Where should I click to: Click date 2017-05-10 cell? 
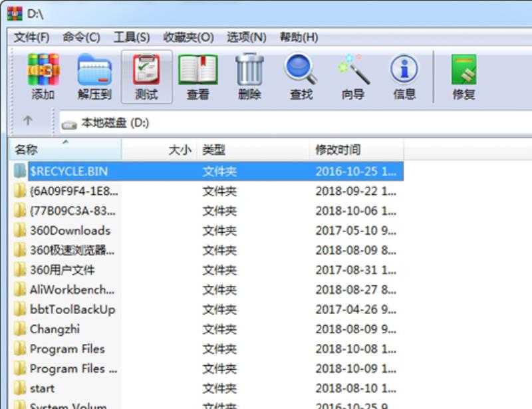coord(356,231)
